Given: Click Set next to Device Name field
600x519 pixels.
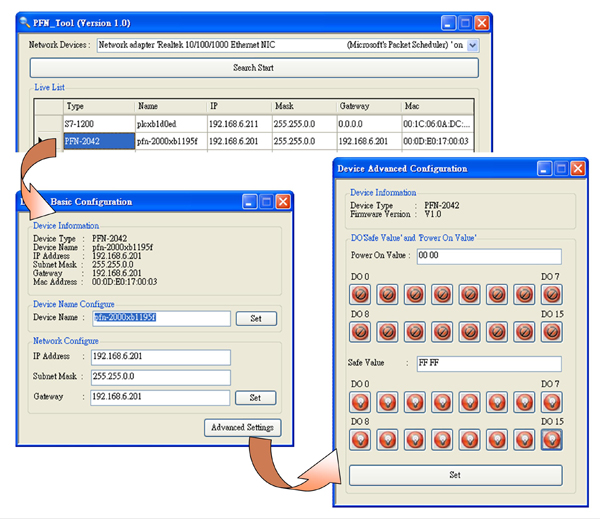Looking at the screenshot, I should click(256, 318).
